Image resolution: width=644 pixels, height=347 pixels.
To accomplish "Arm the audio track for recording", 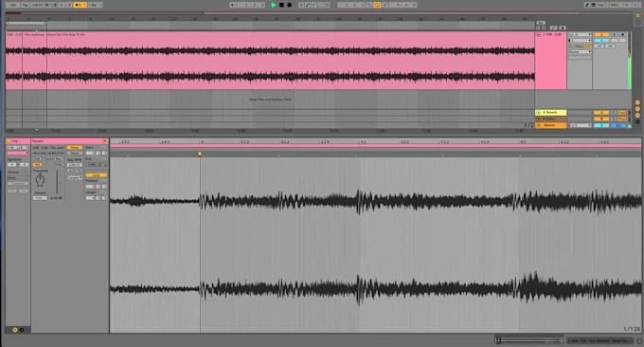I will 622,34.
